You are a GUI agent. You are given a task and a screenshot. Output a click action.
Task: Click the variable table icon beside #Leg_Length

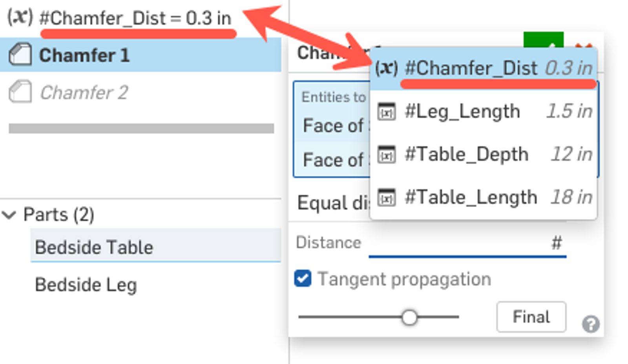coord(387,112)
